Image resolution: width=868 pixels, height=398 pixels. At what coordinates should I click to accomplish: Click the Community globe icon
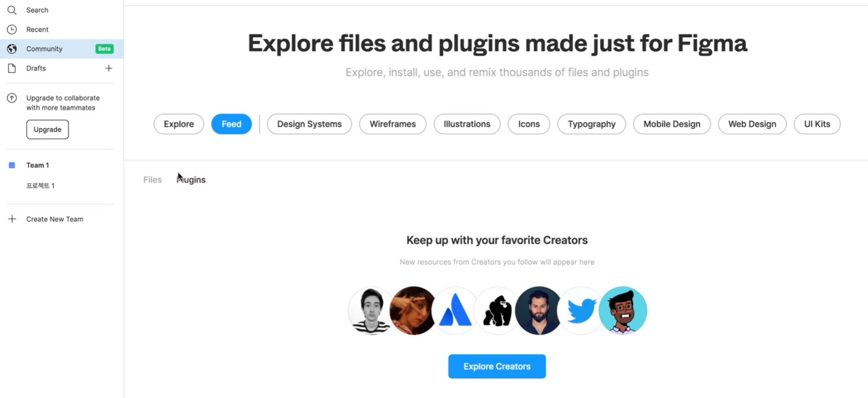pyautogui.click(x=12, y=49)
